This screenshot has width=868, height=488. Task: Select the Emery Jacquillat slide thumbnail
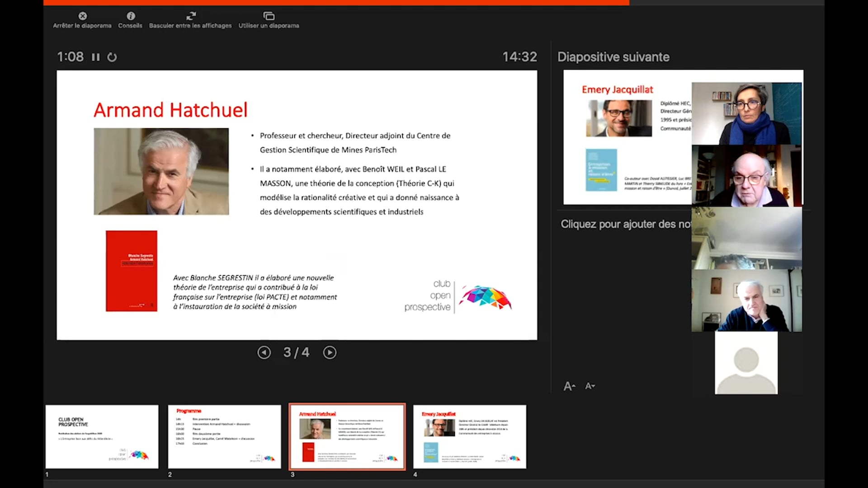[469, 436]
